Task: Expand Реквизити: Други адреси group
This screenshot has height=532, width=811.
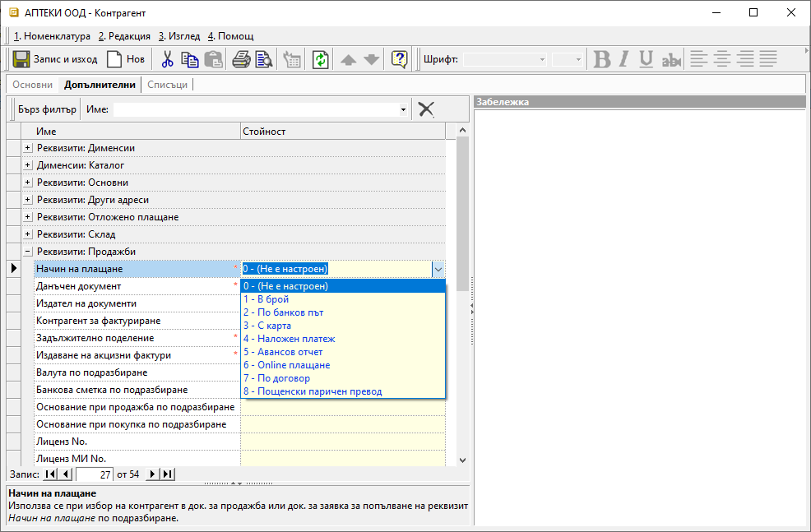Action: [27, 200]
